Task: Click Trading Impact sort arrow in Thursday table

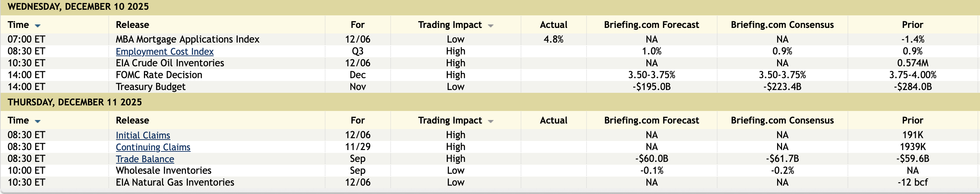Action: (490, 121)
